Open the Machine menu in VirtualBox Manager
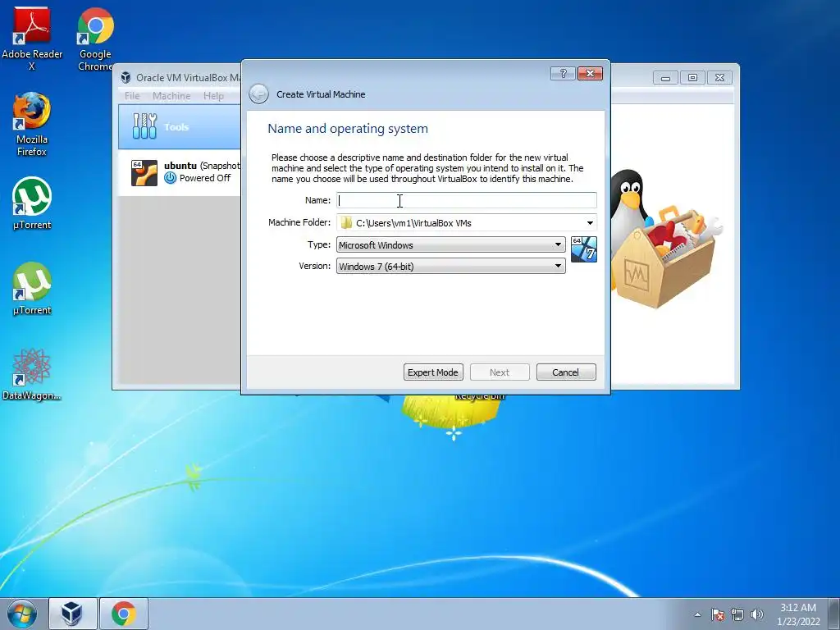Viewport: 840px width, 630px height. click(x=171, y=96)
